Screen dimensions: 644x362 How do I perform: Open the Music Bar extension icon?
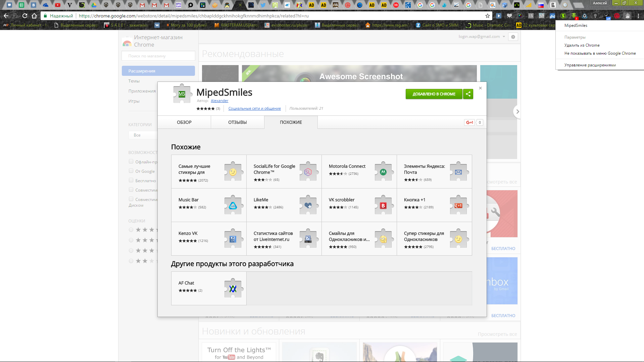coord(233,205)
